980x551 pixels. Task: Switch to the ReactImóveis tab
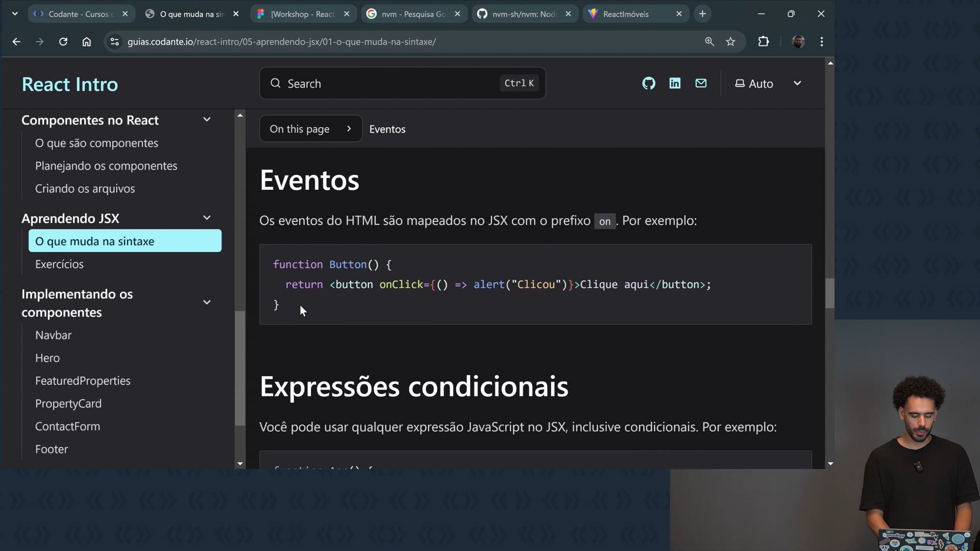point(626,14)
